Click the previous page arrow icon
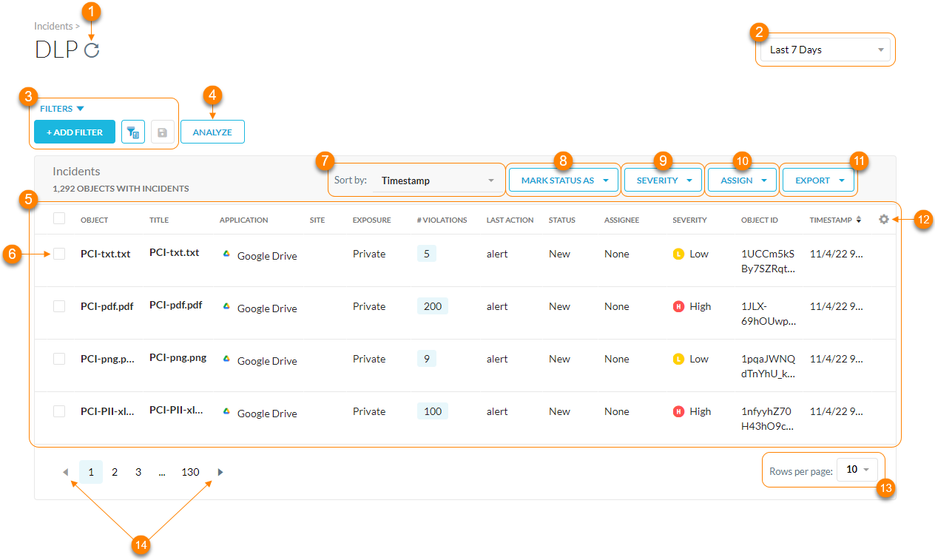Screen dimensions: 935x560 [x=66, y=471]
